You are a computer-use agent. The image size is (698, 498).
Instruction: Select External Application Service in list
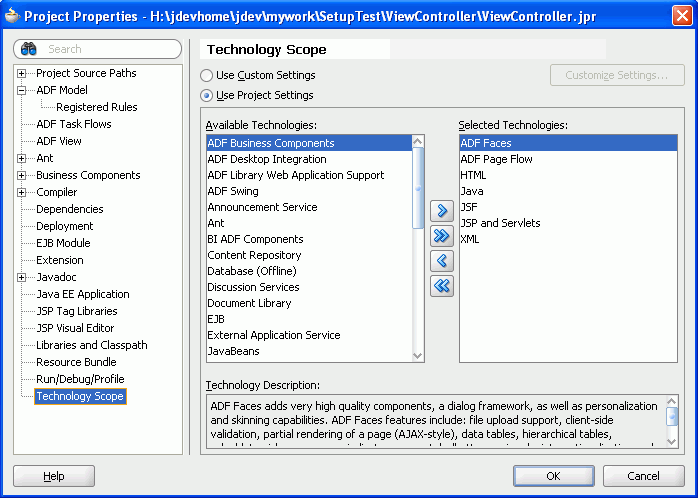coord(309,336)
